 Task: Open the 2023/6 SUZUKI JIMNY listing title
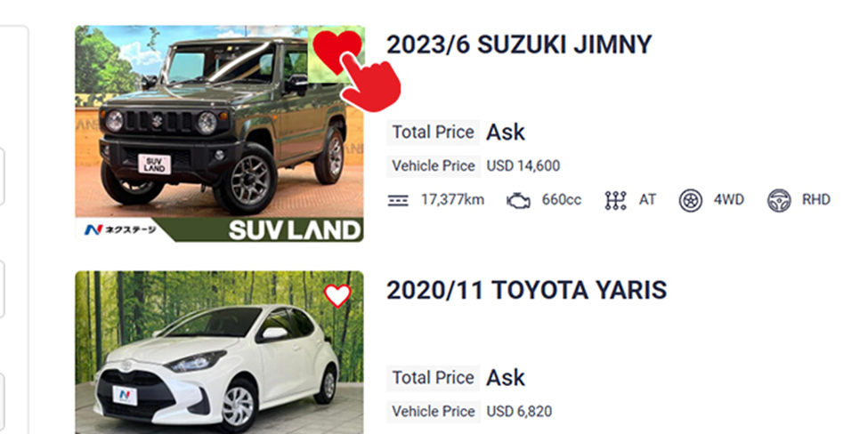tap(519, 44)
